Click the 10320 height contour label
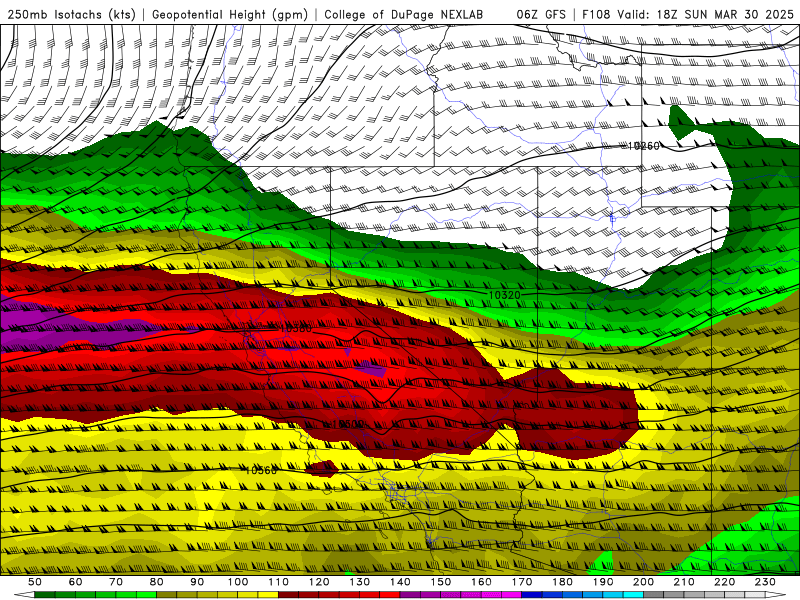The height and width of the screenshot is (600, 800). 505,295
